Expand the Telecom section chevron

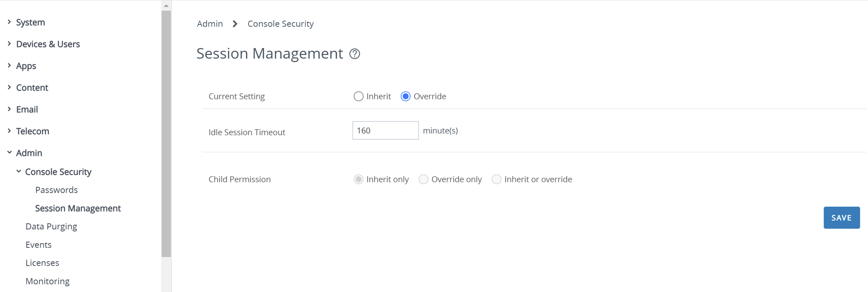click(x=9, y=131)
